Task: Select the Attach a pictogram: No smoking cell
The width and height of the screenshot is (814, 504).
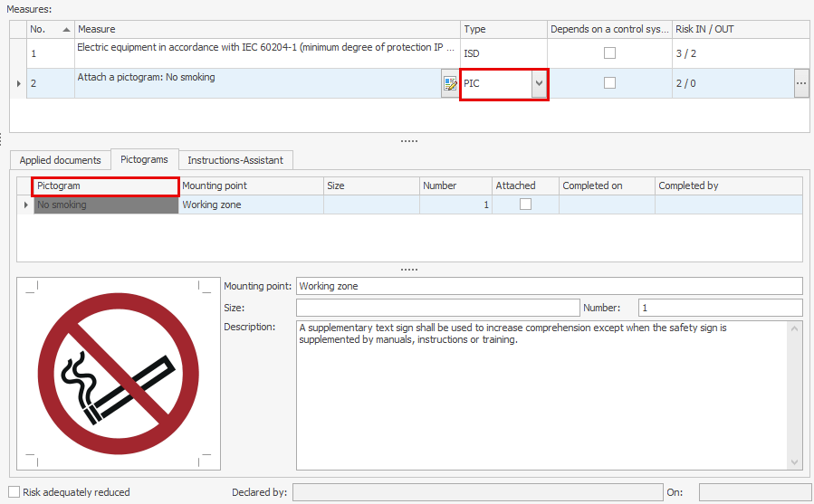Action: [258, 83]
